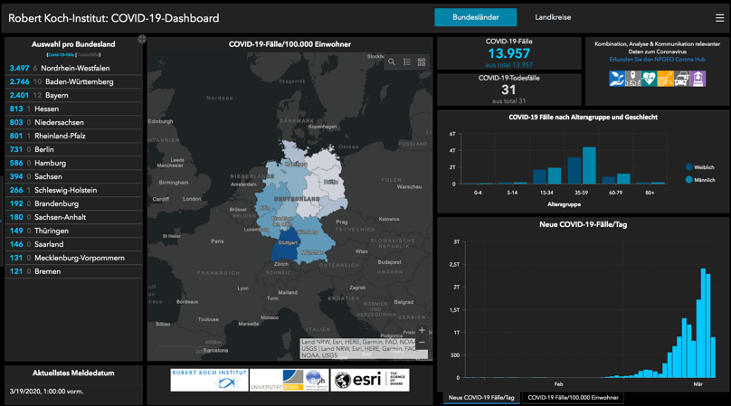This screenshot has width=731, height=406.
Task: Open the hamburger menu in the header
Action: click(719, 18)
